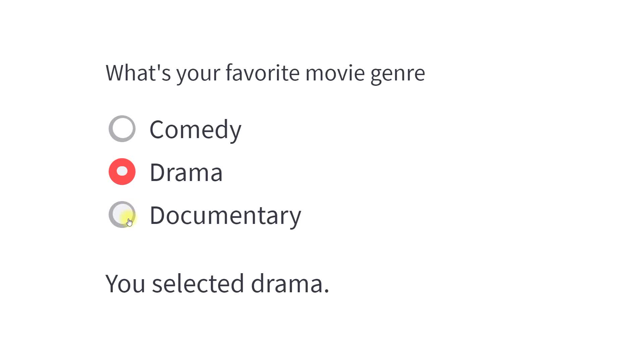This screenshot has width=644, height=362.
Task: Click the word "selected" in the result line
Action: pyautogui.click(x=198, y=284)
